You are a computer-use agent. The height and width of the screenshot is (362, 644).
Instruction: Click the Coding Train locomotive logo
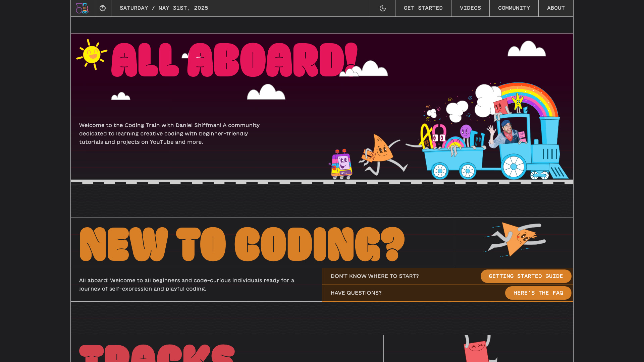(82, 8)
